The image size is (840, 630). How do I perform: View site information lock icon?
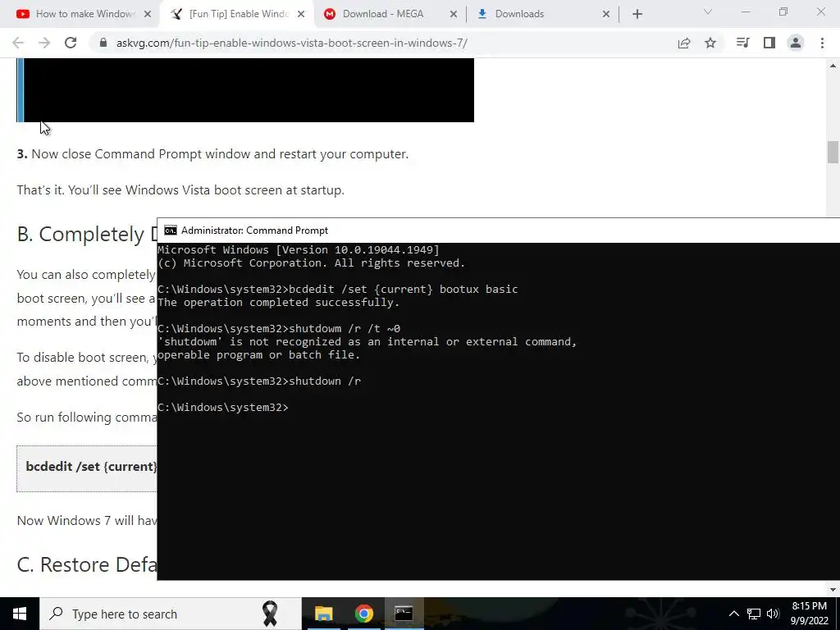tap(103, 43)
